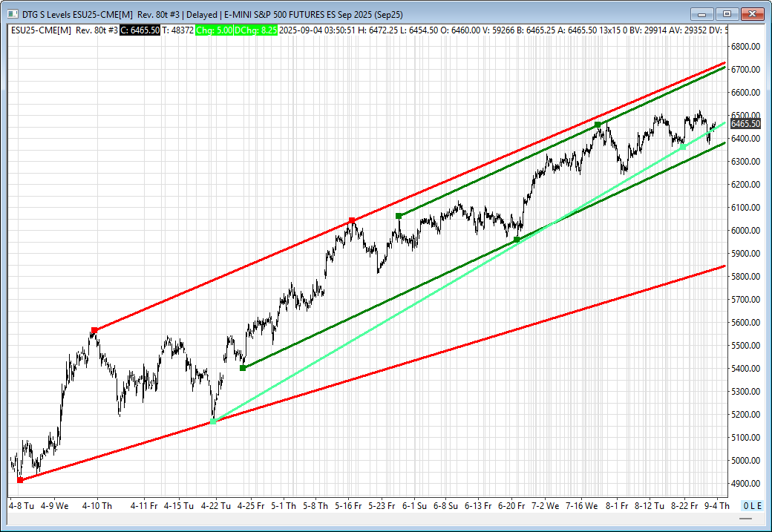This screenshot has height=532, width=772.
Task: Click the 5500.00 price axis label
Action: pyautogui.click(x=745, y=346)
